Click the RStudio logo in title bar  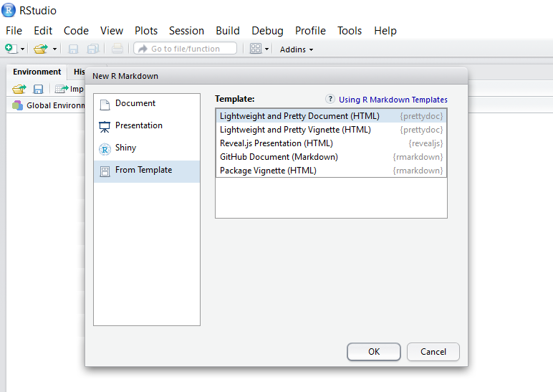[9, 10]
